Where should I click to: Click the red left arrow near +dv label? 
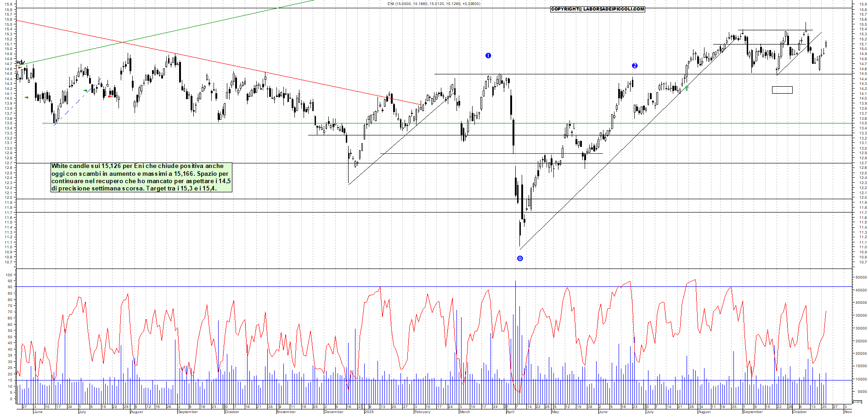[20, 67]
